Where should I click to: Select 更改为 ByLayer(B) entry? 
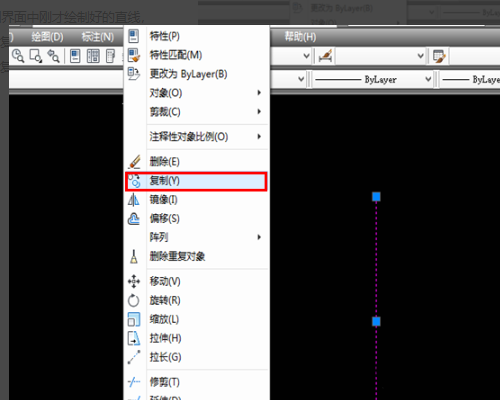(x=197, y=74)
